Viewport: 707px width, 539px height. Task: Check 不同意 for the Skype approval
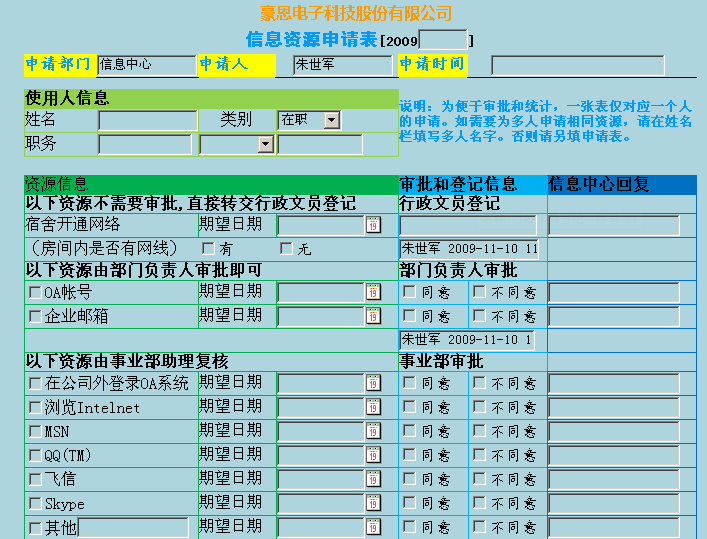tap(479, 504)
